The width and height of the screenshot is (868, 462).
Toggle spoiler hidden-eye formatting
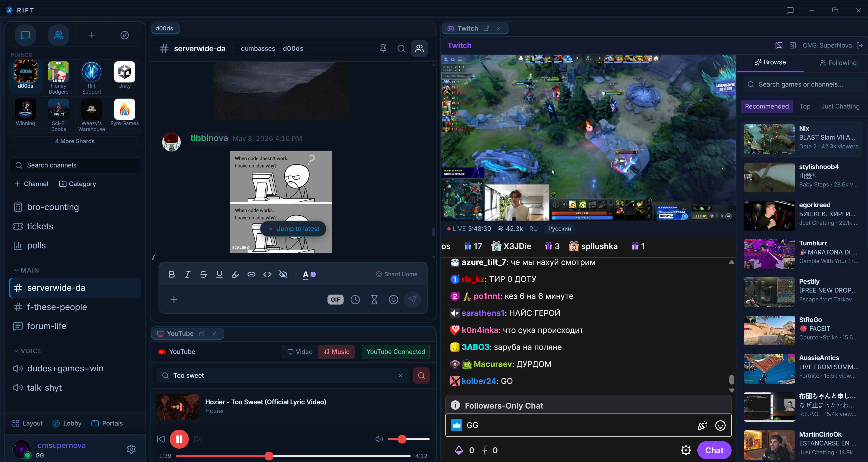[283, 274]
